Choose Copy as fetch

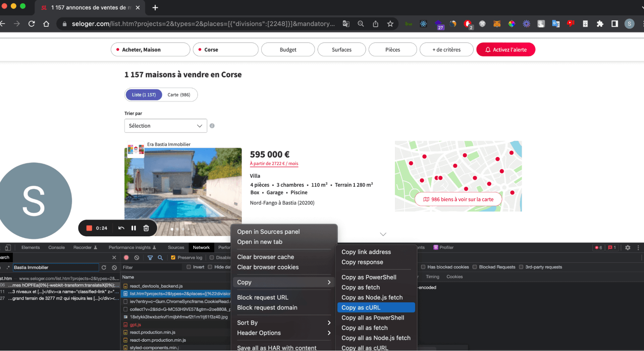coord(376,288)
